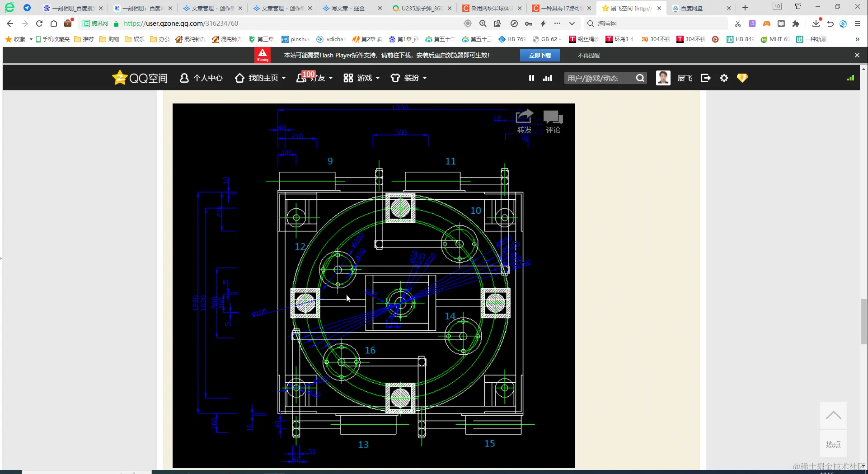The height and width of the screenshot is (474, 868).
Task: Reload the current page
Action: 39,23
